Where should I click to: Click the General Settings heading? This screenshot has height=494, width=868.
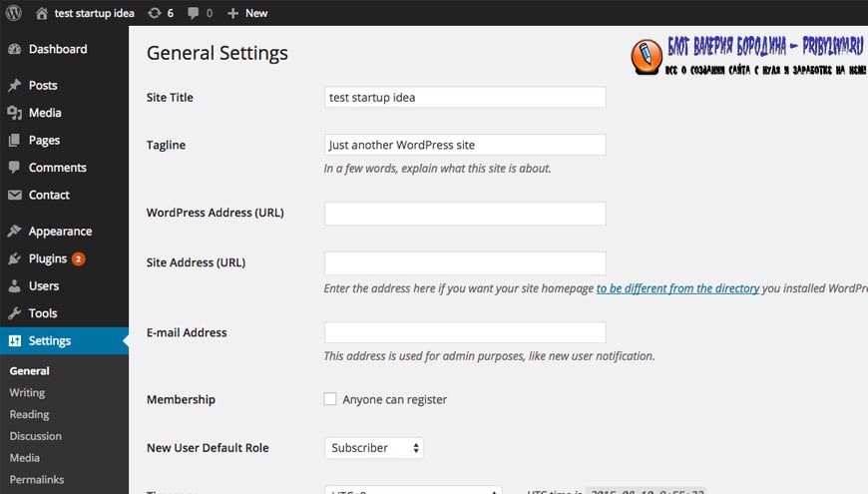[217, 53]
